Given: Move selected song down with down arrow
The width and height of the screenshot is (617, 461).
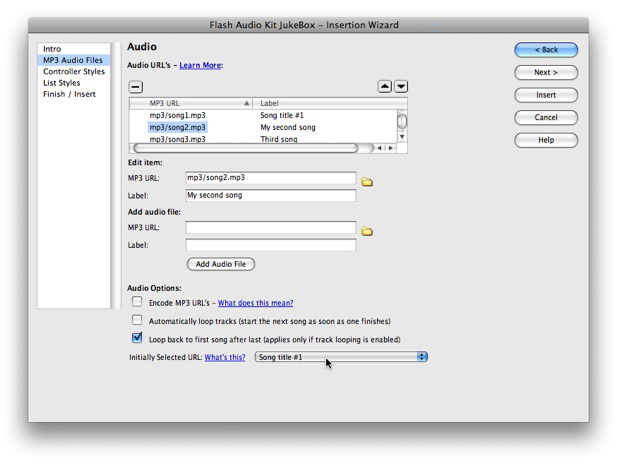Looking at the screenshot, I should [x=401, y=87].
